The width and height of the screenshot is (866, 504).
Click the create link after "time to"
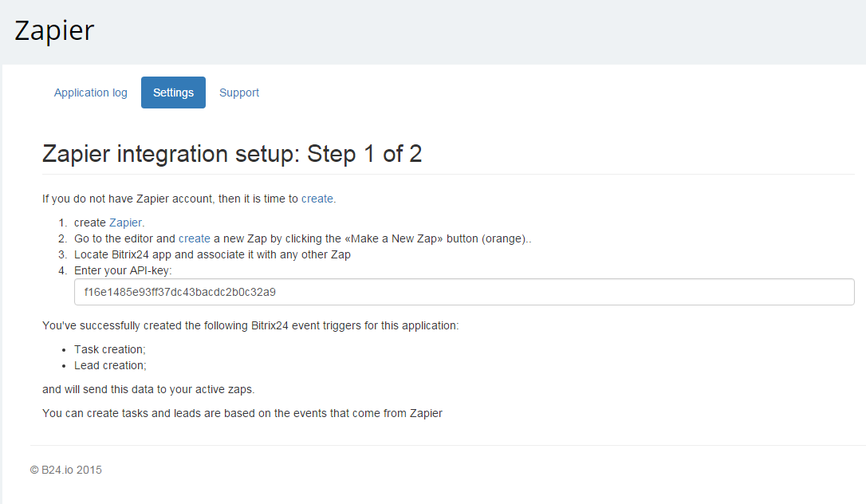coord(317,199)
